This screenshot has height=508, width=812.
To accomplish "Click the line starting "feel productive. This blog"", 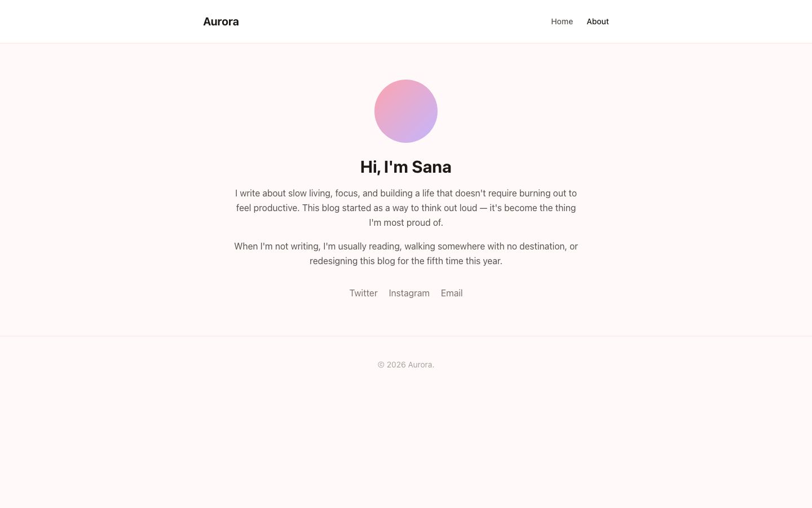I will click(406, 208).
